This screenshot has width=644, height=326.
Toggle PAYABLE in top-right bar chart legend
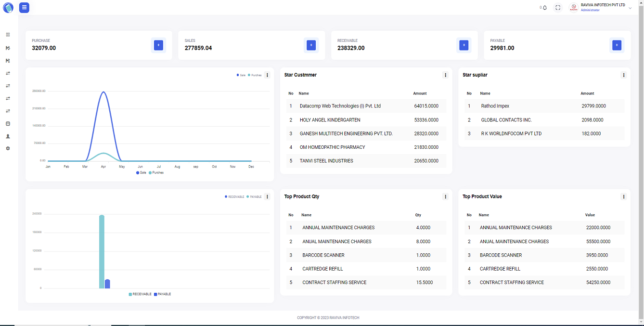pos(254,196)
